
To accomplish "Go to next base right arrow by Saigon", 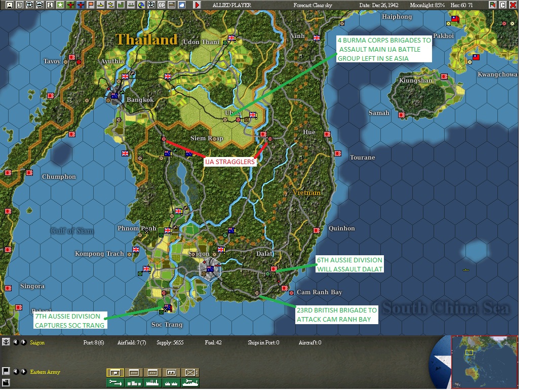I will [24, 342].
